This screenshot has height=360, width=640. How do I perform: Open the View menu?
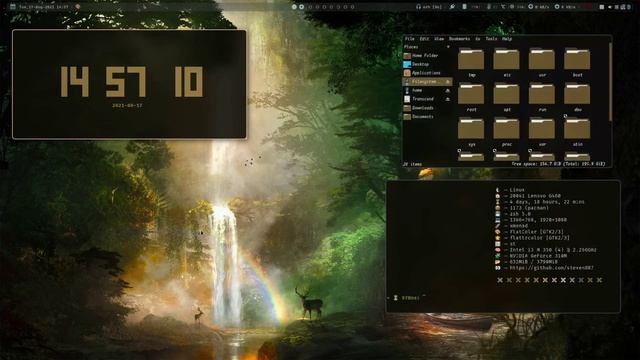[x=439, y=39]
